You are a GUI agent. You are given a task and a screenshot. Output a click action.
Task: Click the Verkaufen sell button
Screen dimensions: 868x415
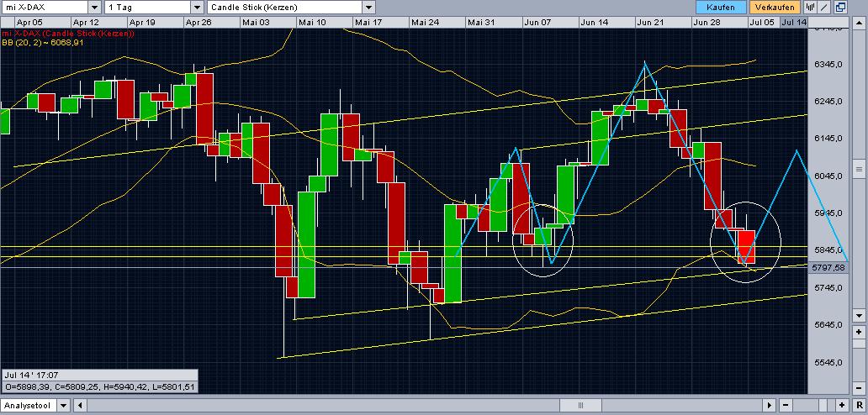pos(775,8)
